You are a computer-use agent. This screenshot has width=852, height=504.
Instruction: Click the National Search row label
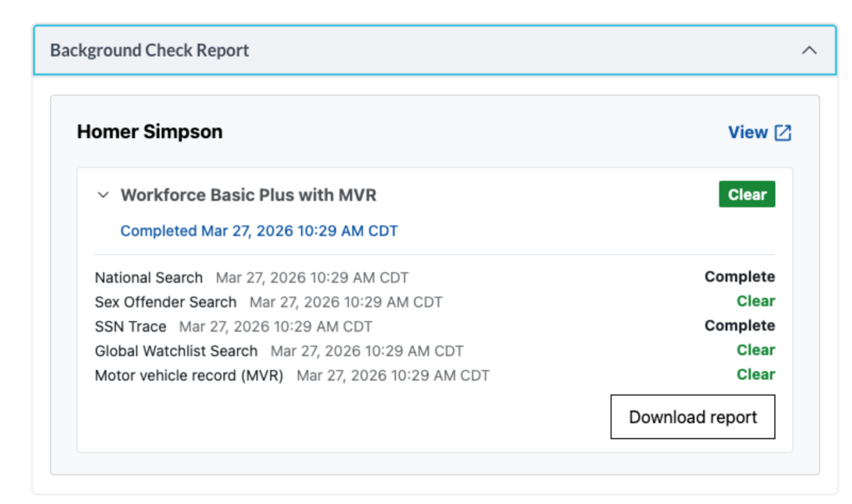[x=149, y=277]
